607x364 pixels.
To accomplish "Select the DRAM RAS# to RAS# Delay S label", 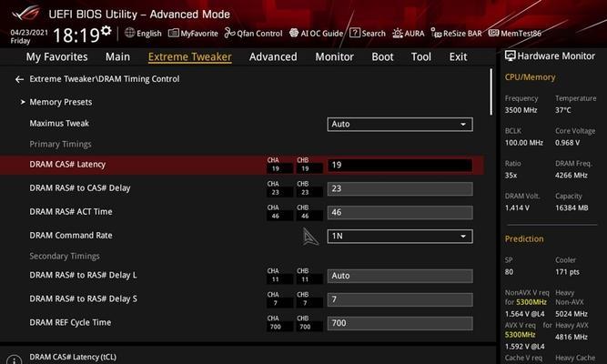I will [x=83, y=298].
